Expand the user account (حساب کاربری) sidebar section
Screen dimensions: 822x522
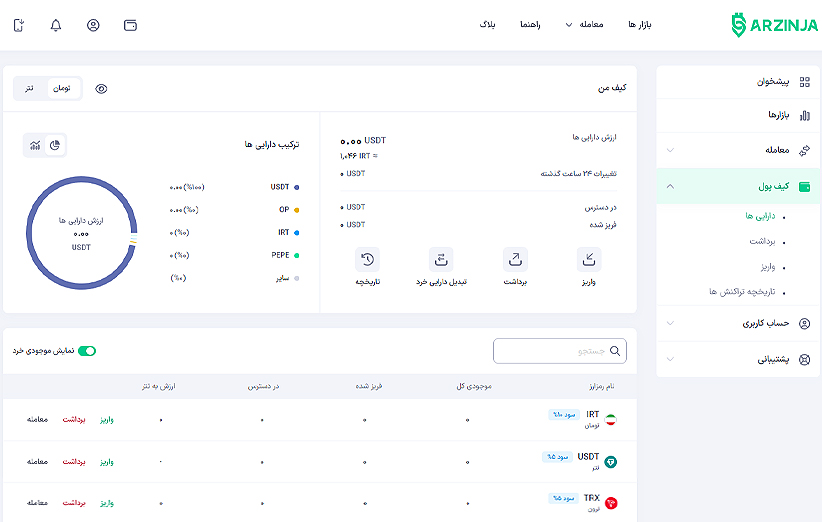[x=670, y=323]
